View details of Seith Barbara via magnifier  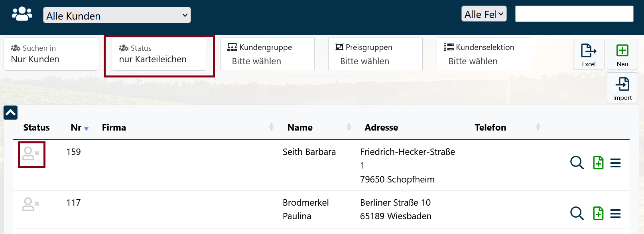click(577, 163)
